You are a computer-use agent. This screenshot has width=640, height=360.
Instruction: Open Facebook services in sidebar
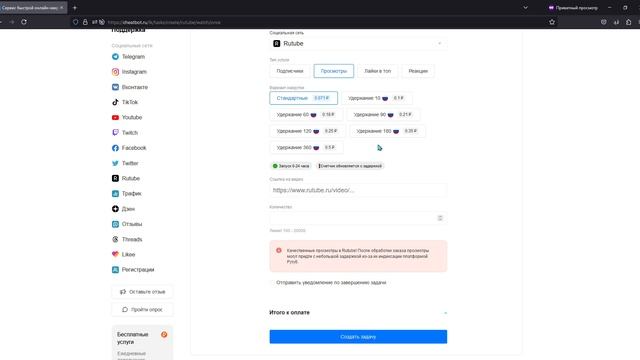click(x=129, y=148)
